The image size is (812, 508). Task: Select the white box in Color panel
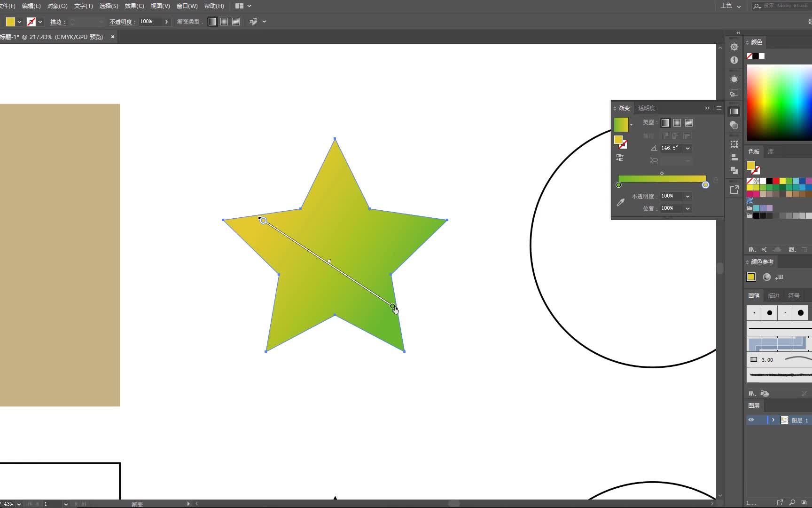coord(762,56)
